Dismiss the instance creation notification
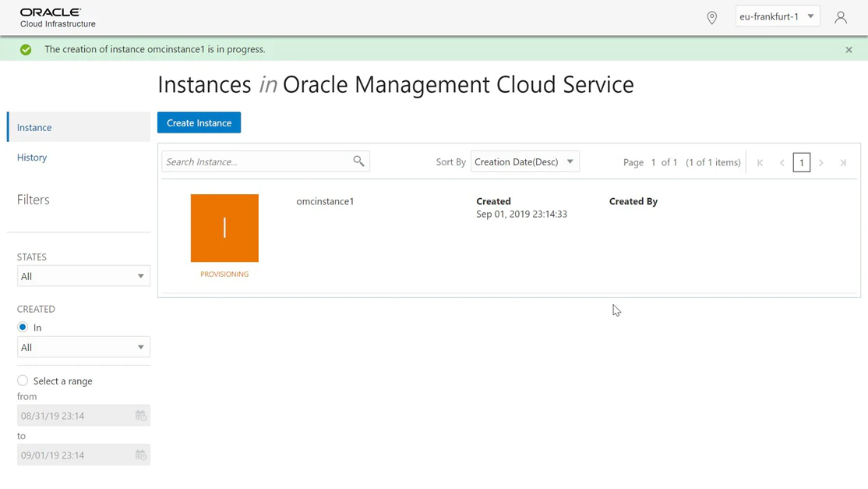 click(849, 50)
